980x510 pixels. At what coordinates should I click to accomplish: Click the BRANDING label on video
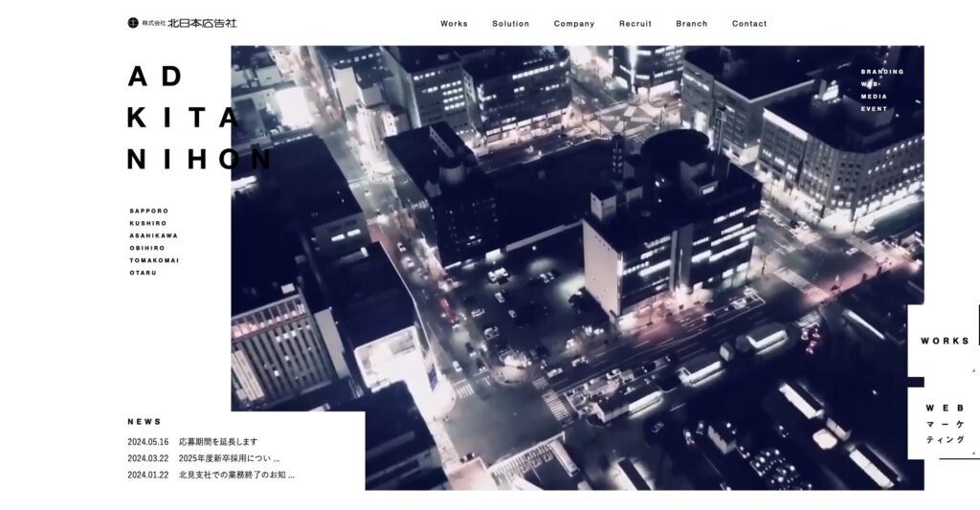pyautogui.click(x=882, y=72)
